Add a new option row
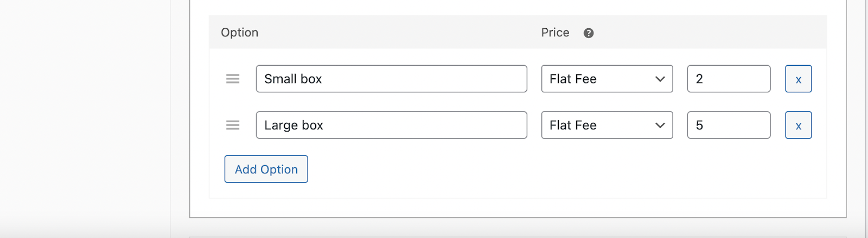Viewport: 868px width, 238px height. [266, 169]
